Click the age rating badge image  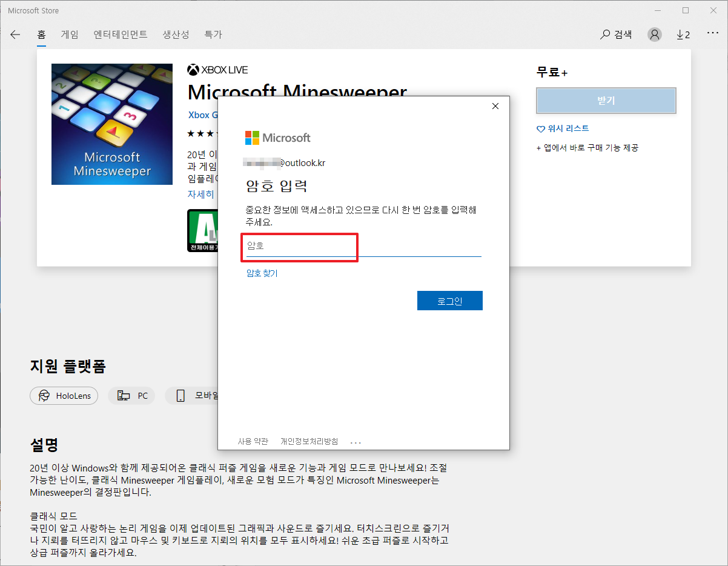[202, 230]
